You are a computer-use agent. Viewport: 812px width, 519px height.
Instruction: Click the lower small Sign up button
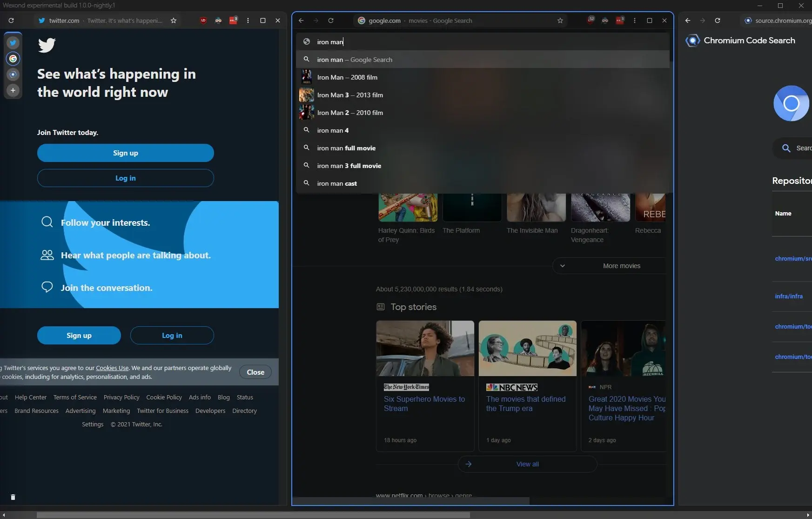click(79, 336)
